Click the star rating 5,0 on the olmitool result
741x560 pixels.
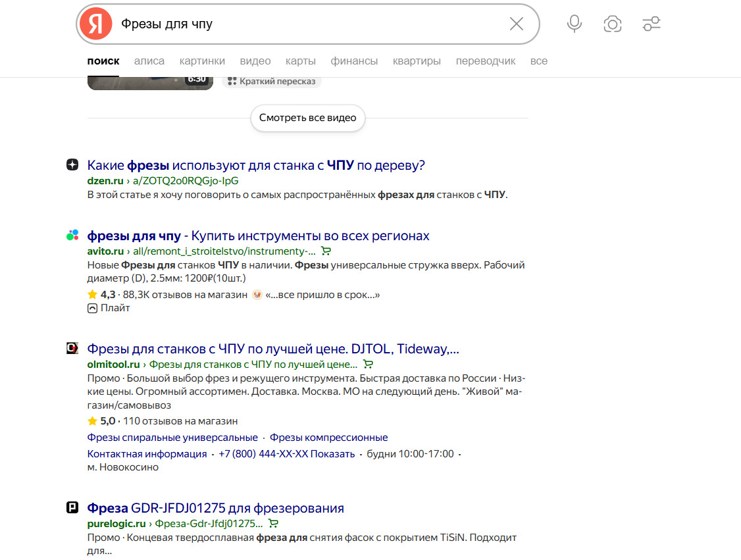coord(101,420)
